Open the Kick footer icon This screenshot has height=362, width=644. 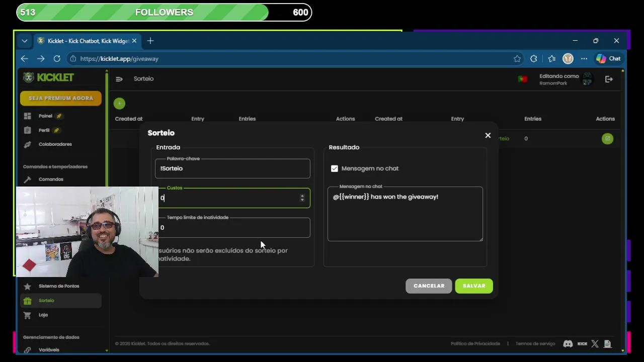coord(582,344)
